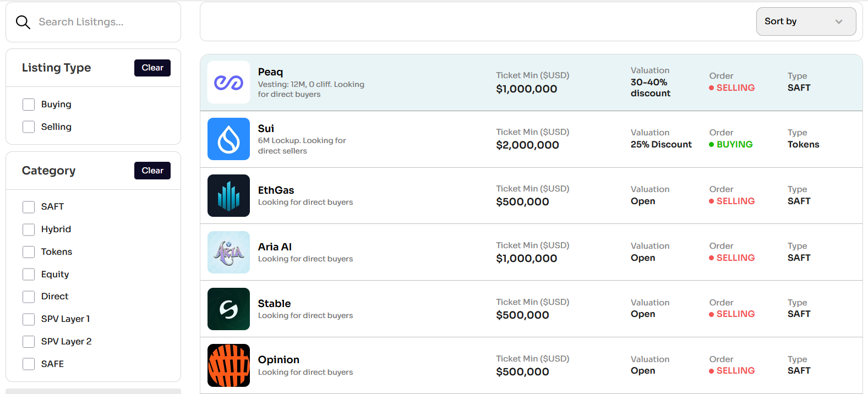Tick the Equity category checkbox
This screenshot has height=394, width=868.
[x=29, y=275]
